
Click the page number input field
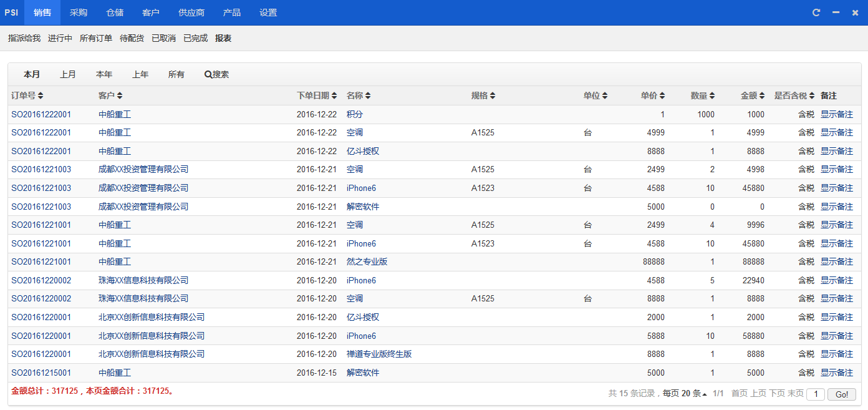tap(815, 394)
